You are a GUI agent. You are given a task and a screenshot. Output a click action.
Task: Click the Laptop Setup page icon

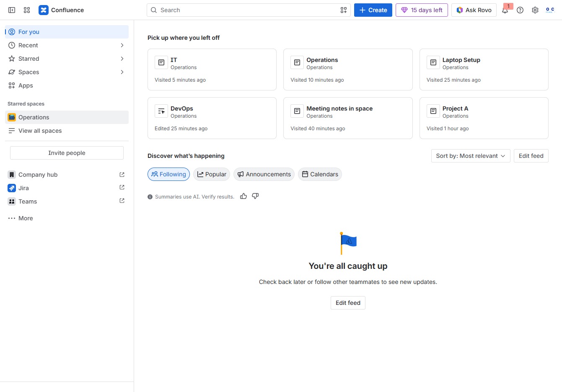pyautogui.click(x=433, y=62)
